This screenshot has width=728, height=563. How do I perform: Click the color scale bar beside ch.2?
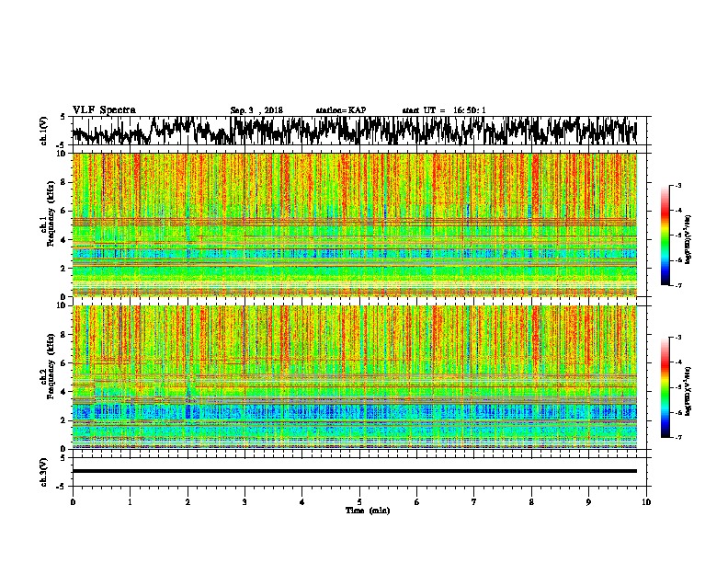click(x=665, y=387)
